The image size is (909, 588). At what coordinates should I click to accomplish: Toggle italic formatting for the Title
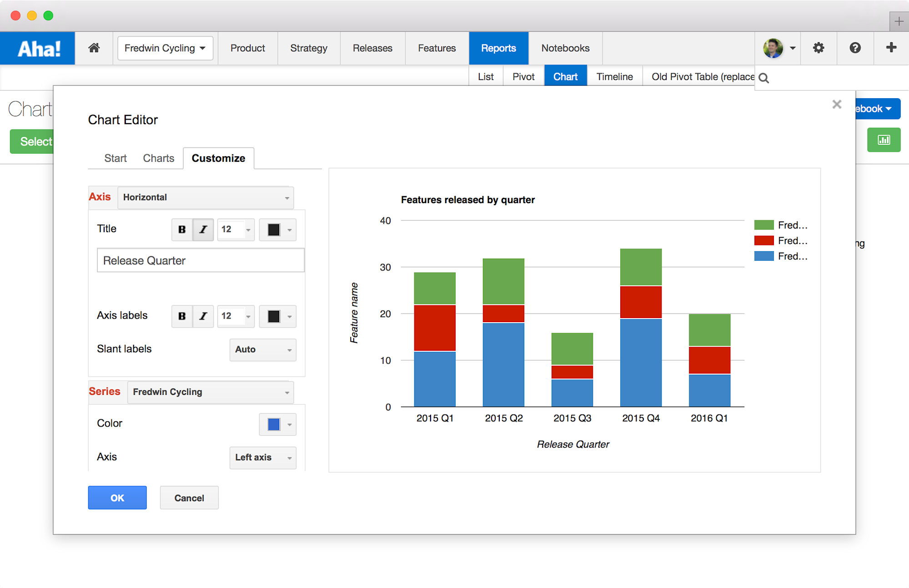tap(203, 229)
